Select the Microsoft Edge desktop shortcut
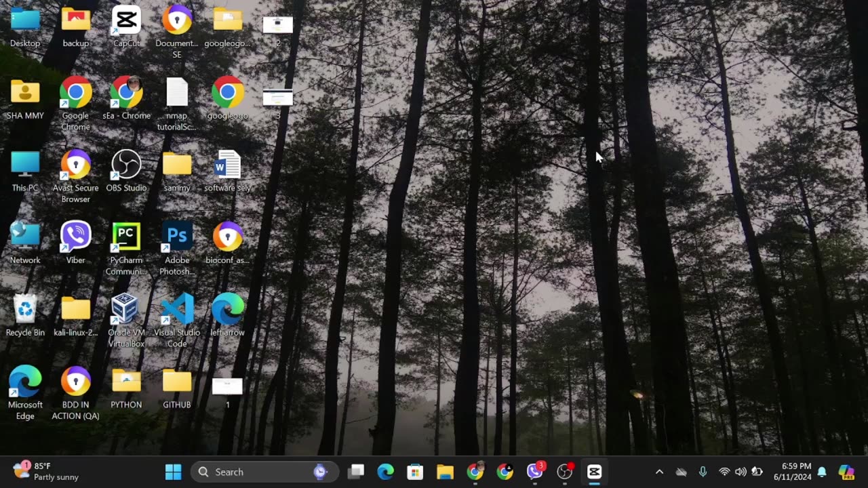The height and width of the screenshot is (488, 868). [25, 393]
